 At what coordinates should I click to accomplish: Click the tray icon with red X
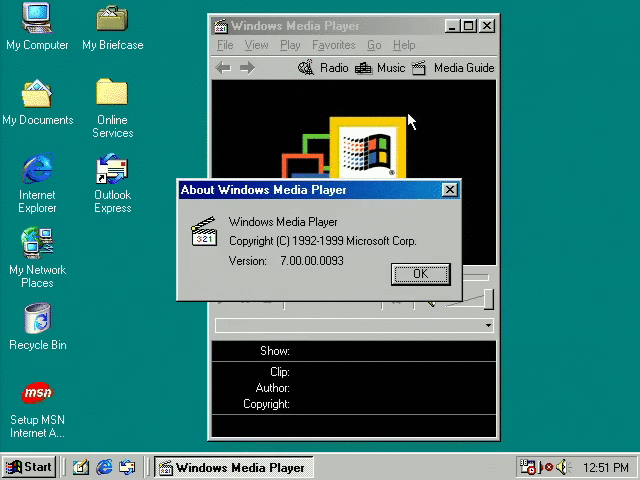coord(546,467)
